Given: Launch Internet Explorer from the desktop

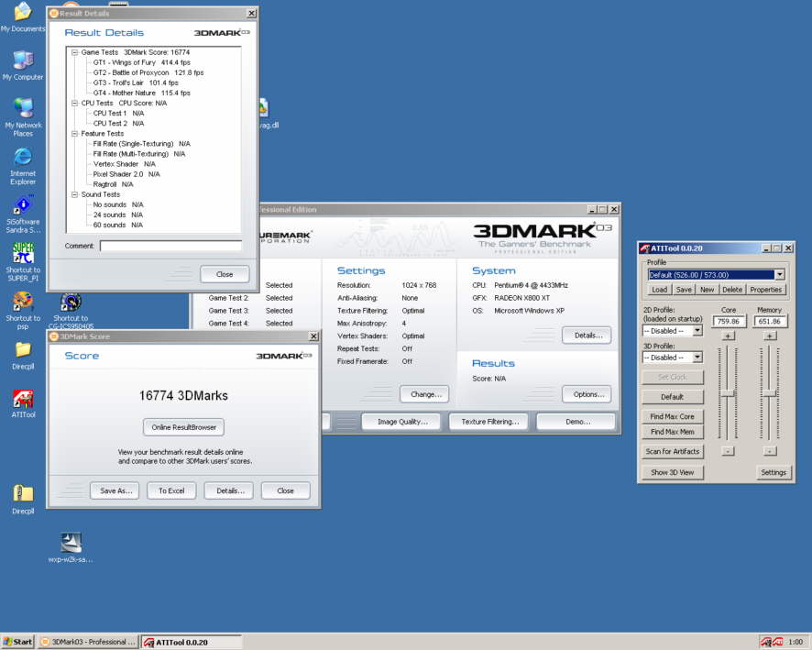Looking at the screenshot, I should [x=23, y=158].
